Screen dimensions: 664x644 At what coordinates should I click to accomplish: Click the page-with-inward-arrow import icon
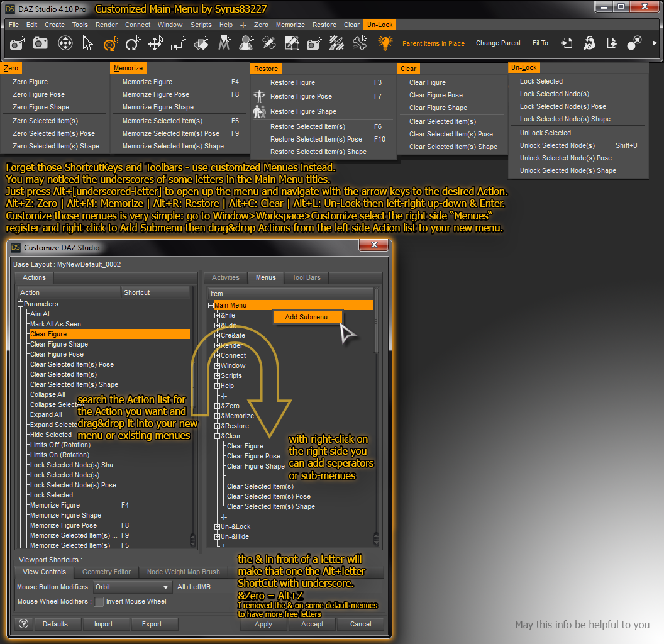567,43
